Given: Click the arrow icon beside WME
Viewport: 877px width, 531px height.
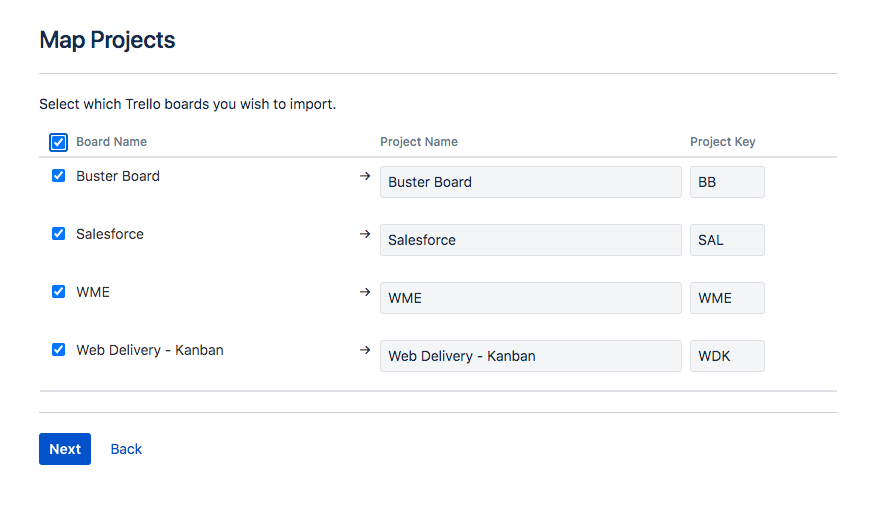Looking at the screenshot, I should [x=365, y=292].
